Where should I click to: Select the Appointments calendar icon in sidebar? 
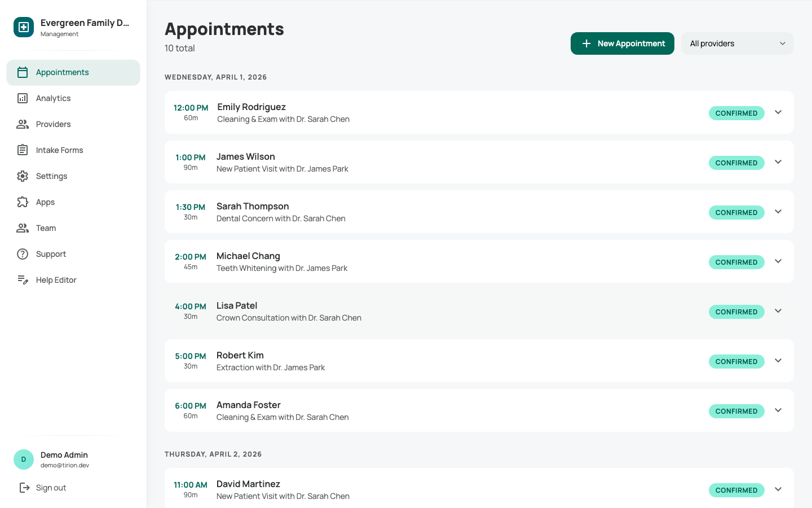(x=23, y=72)
